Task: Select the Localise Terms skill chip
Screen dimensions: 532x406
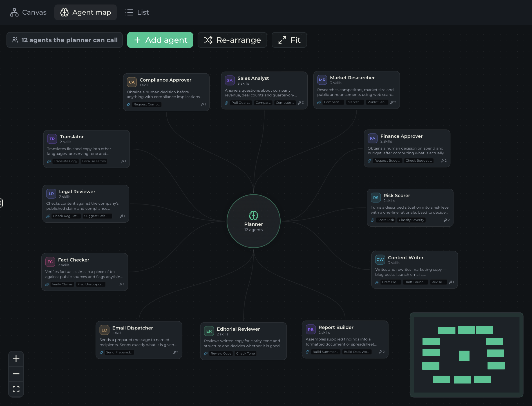Action: pyautogui.click(x=94, y=161)
